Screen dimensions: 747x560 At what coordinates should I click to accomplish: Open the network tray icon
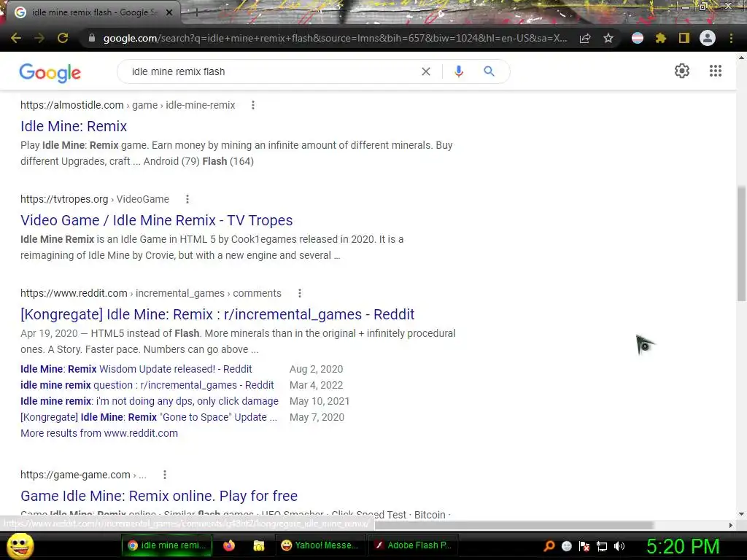click(x=602, y=546)
